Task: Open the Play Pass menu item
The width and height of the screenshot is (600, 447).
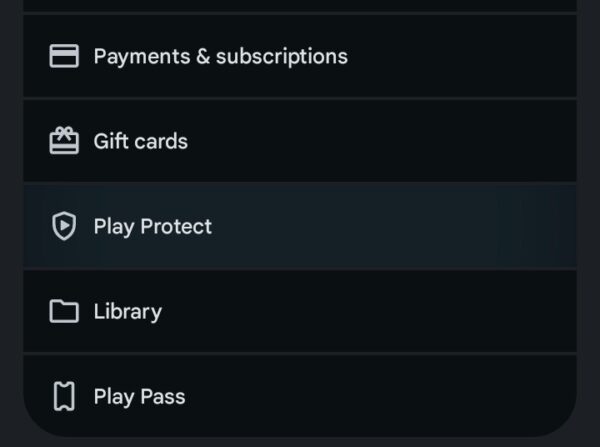Action: [300, 397]
